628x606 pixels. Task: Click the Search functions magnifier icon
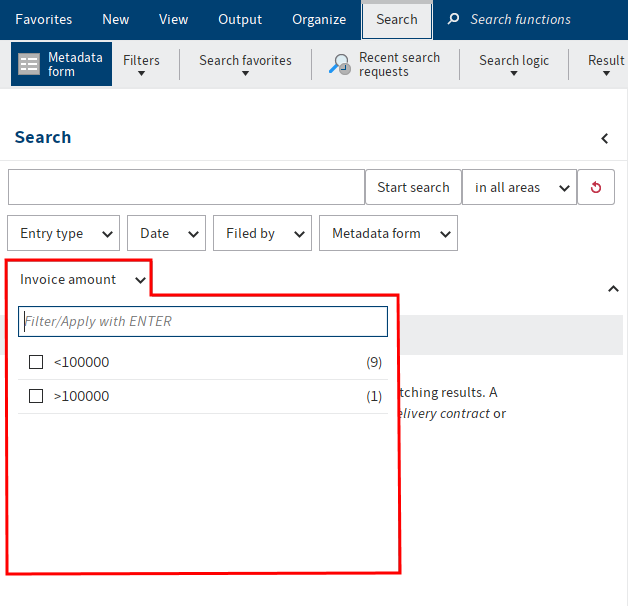454,19
